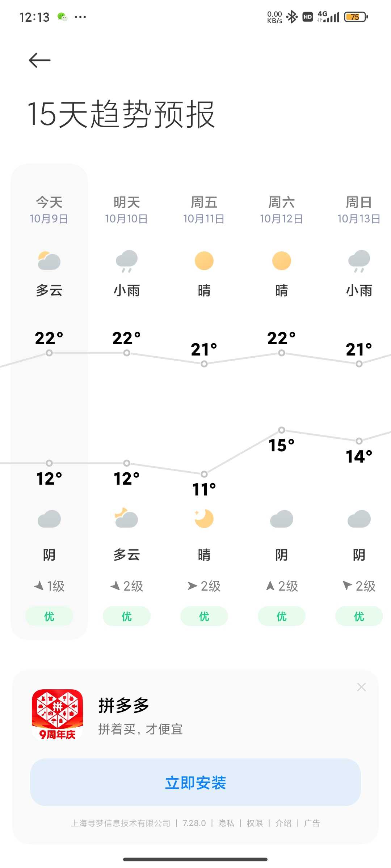Tap Friday's sunny daytime icon
This screenshot has width=391, height=868.
point(204,261)
